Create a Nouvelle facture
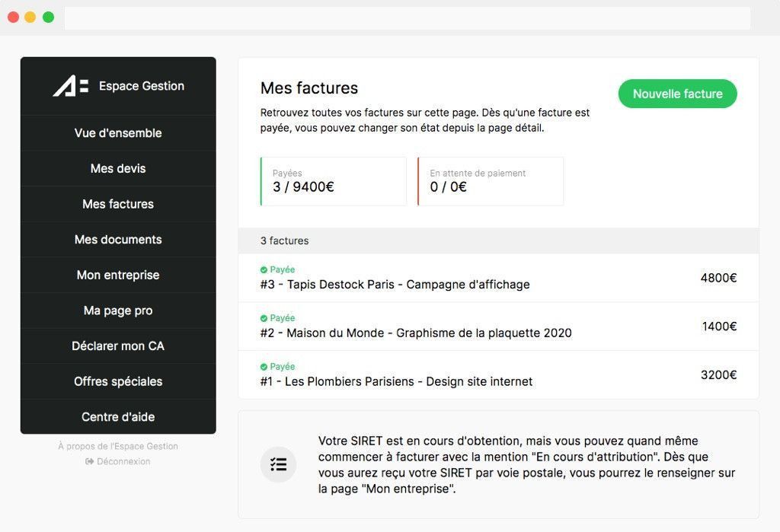This screenshot has height=532, width=780. [677, 94]
